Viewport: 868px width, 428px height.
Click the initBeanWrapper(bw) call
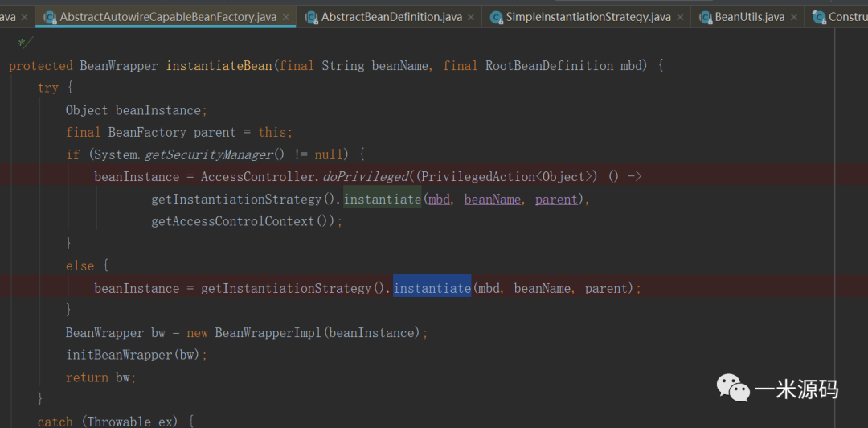coord(134,355)
